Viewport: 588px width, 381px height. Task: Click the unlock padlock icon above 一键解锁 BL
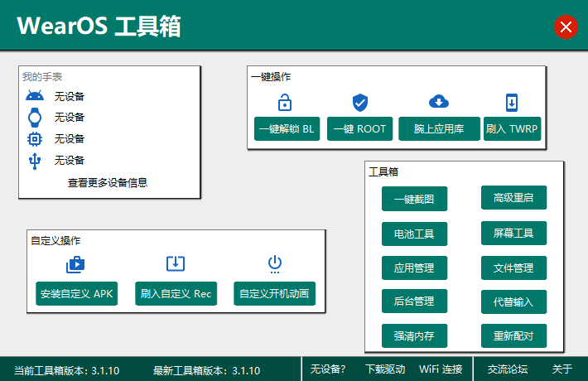tap(285, 103)
